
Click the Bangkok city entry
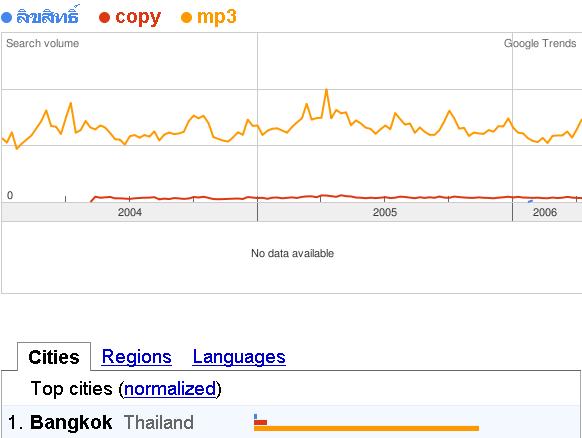click(x=71, y=422)
